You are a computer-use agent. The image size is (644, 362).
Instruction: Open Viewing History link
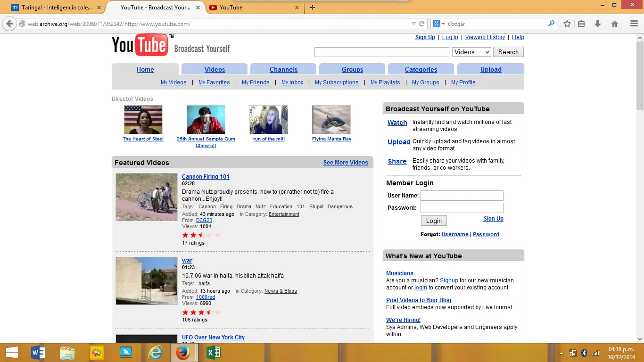coord(485,37)
